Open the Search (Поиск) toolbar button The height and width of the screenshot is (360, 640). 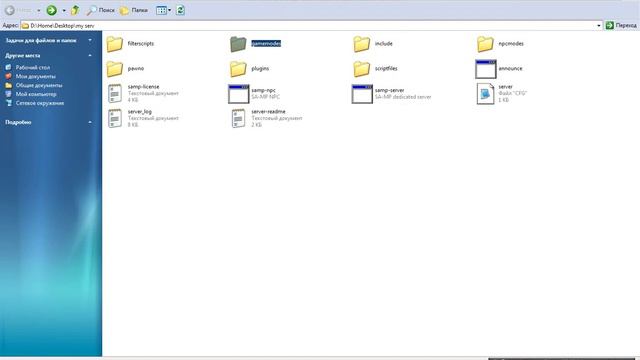(x=101, y=10)
